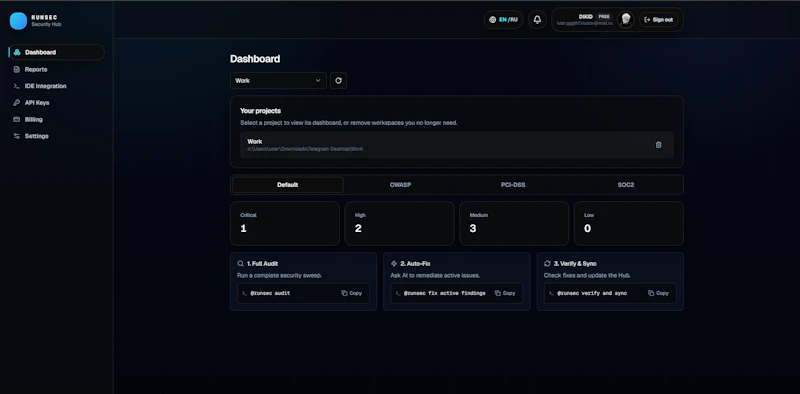Viewport: 800px width, 394px height.
Task: Click the Verify & Sync icon
Action: (x=547, y=264)
